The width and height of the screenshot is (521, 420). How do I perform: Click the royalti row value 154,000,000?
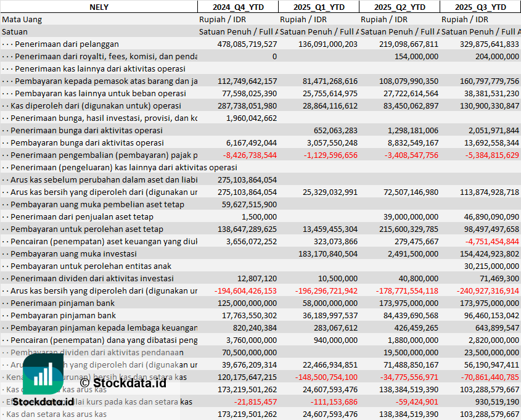(416, 57)
